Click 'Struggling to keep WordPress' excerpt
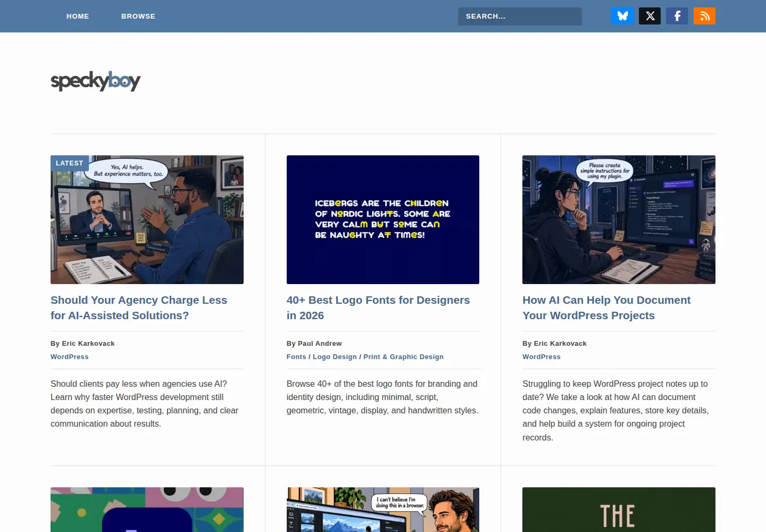The image size is (766, 532). [615, 411]
